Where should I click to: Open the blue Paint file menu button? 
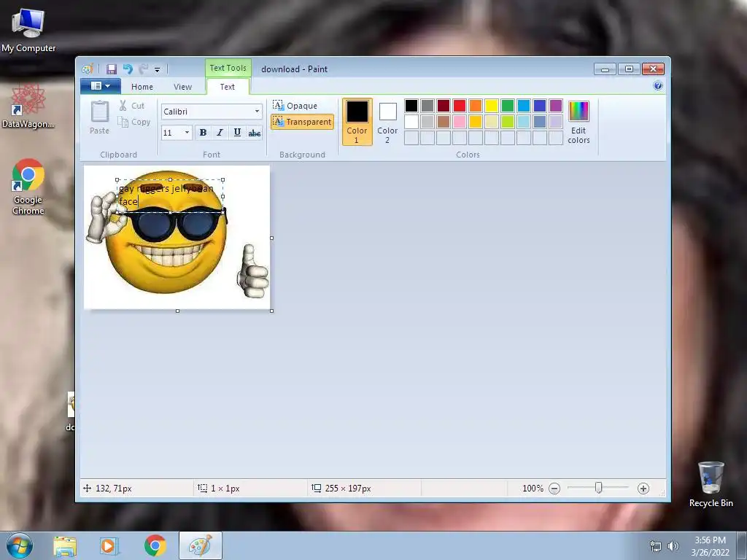(x=101, y=86)
